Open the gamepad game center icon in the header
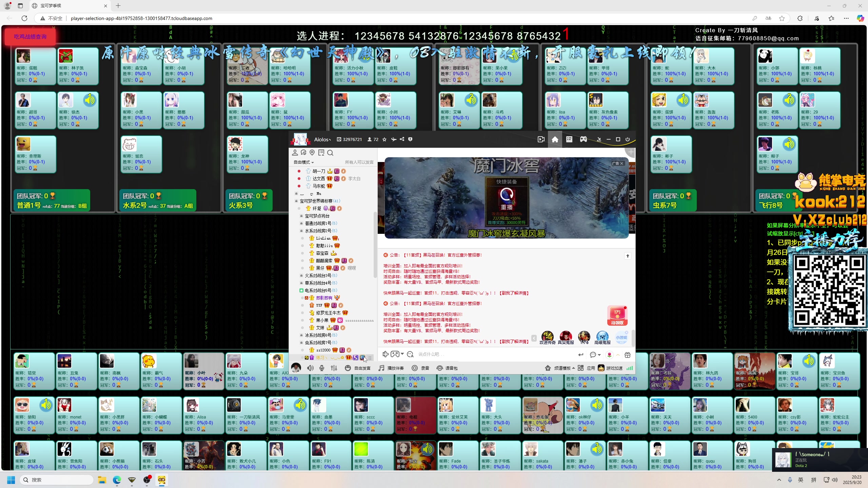Image resolution: width=868 pixels, height=488 pixels. pyautogui.click(x=583, y=139)
